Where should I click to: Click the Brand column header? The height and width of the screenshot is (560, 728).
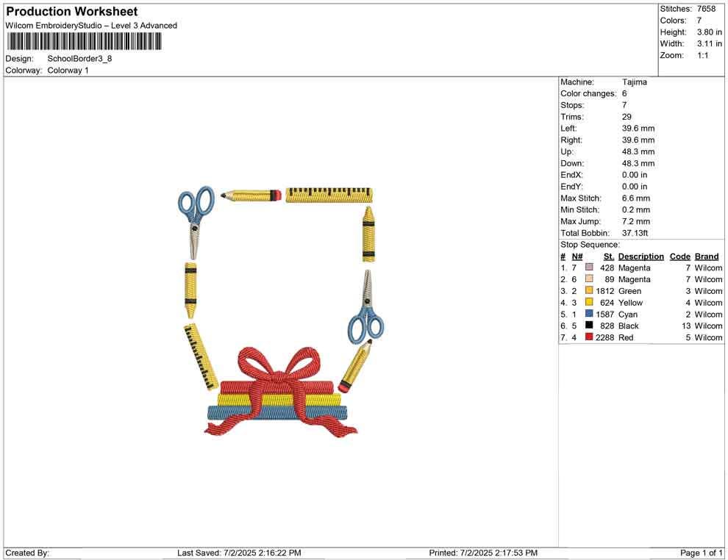[707, 256]
